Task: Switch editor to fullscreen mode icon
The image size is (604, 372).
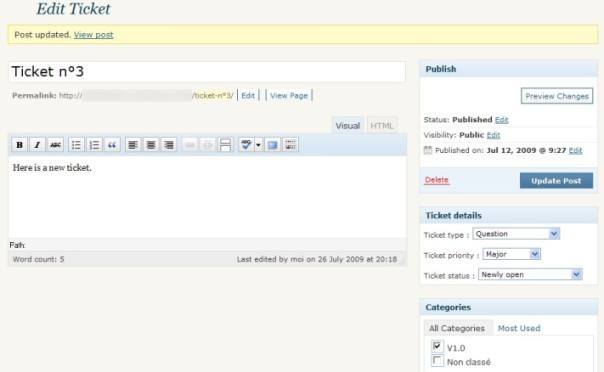Action: [273, 145]
